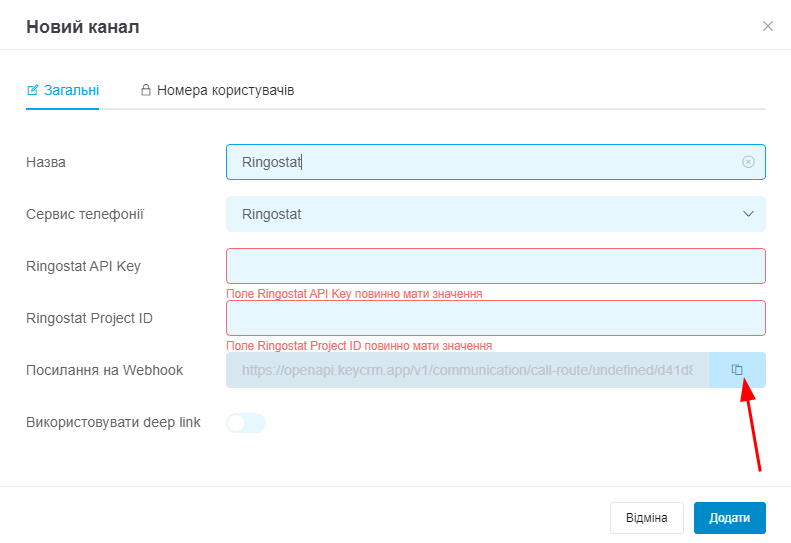Click the red API Key validation message
791x543 pixels.
(354, 294)
